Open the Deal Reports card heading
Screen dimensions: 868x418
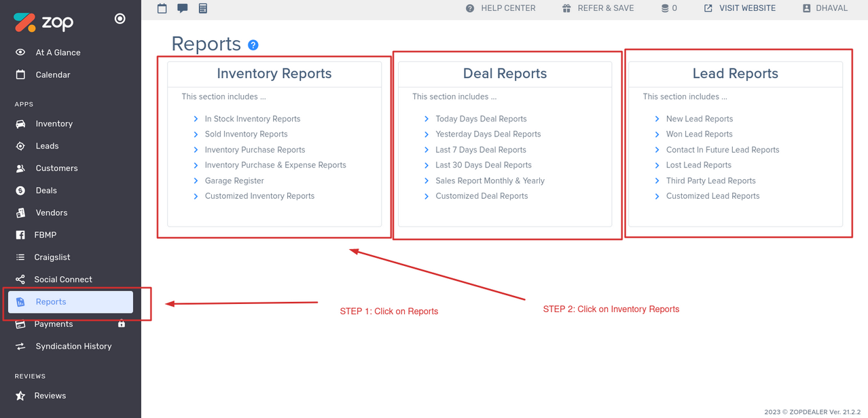pyautogui.click(x=505, y=73)
